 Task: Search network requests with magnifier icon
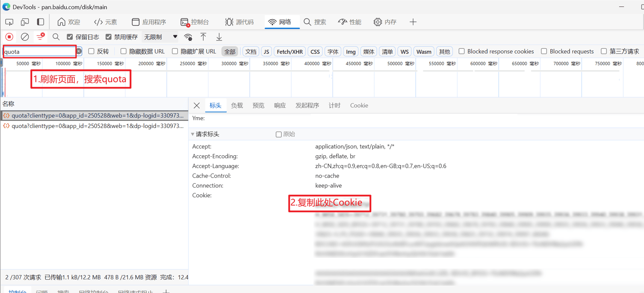[x=56, y=36]
